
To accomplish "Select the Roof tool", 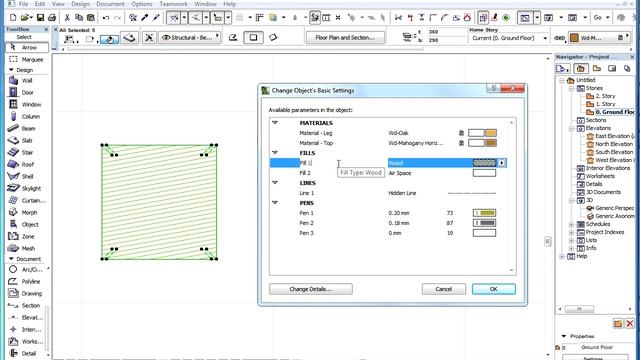I will [x=27, y=164].
